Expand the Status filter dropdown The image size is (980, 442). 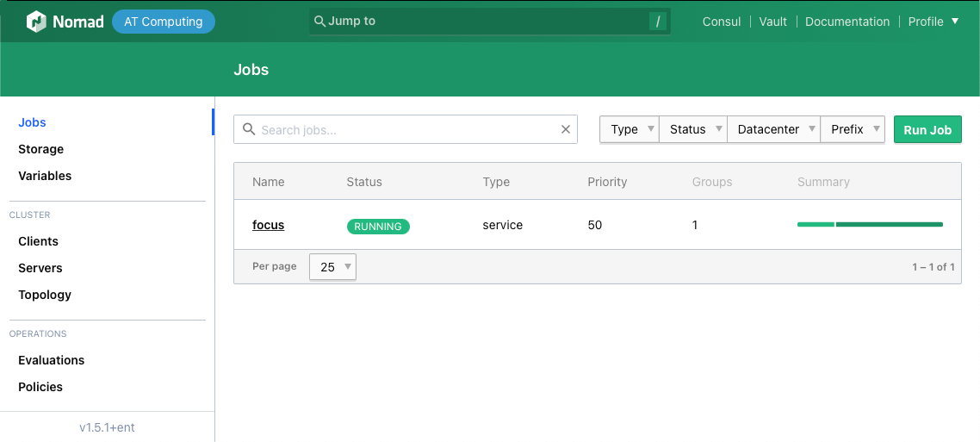point(692,129)
